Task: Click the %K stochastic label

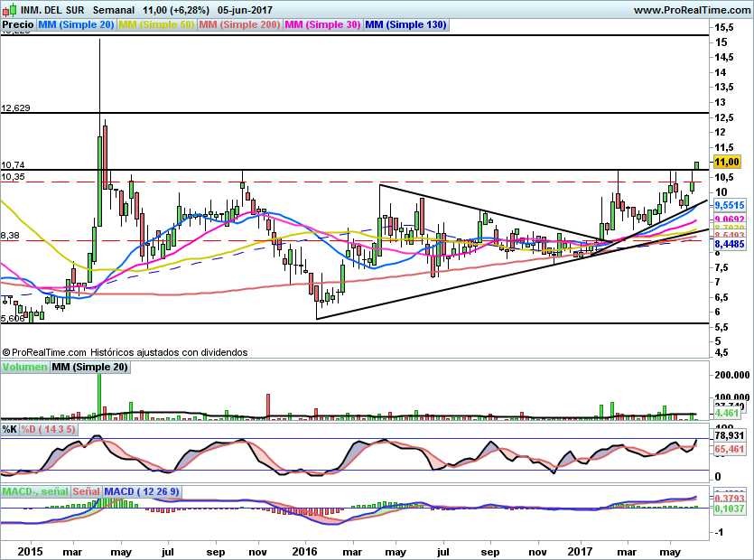Action: coord(10,428)
